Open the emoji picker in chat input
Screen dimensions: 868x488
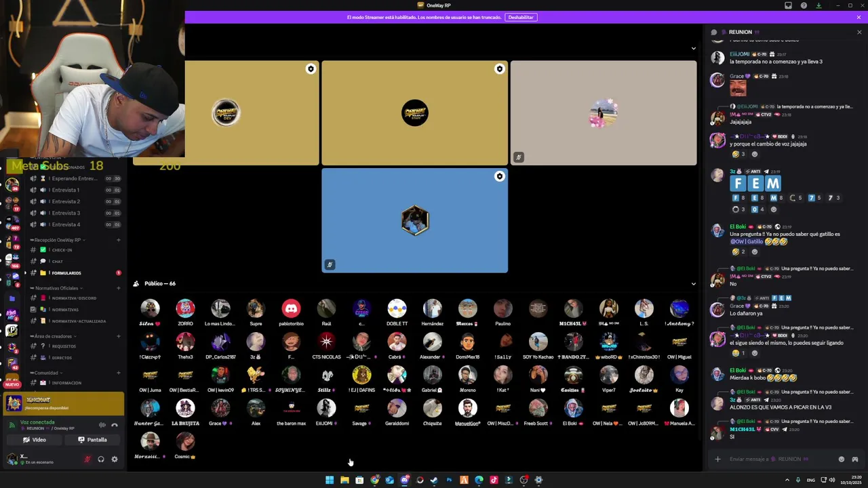pos(842,460)
